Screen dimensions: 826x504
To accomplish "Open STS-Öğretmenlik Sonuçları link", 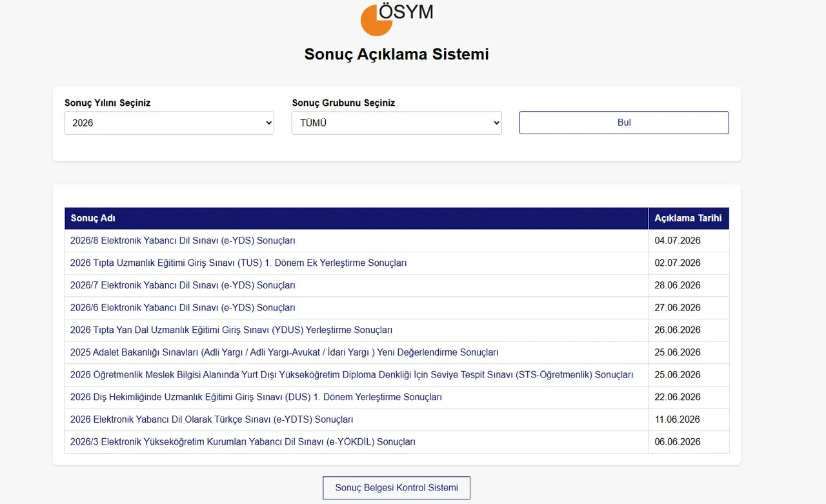I will pyautogui.click(x=352, y=375).
